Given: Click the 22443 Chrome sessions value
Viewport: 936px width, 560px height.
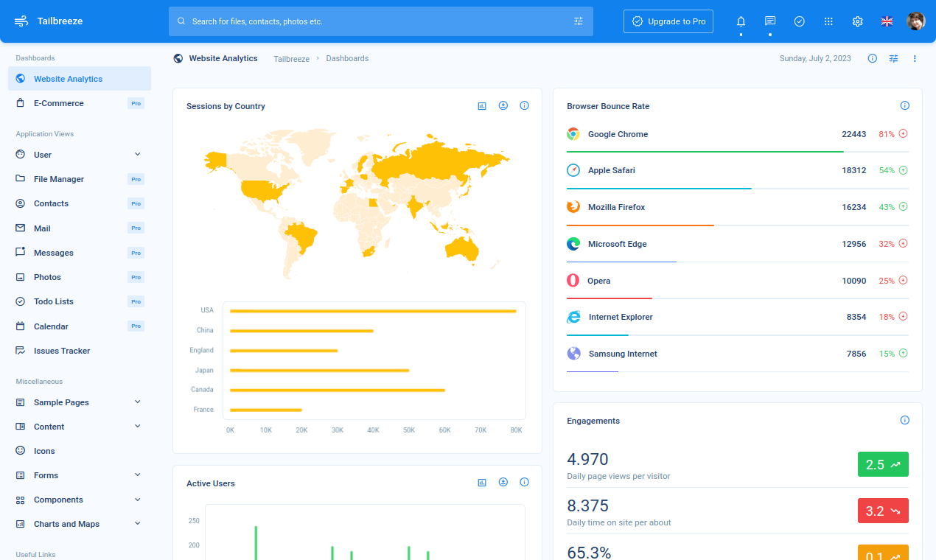Looking at the screenshot, I should [854, 134].
